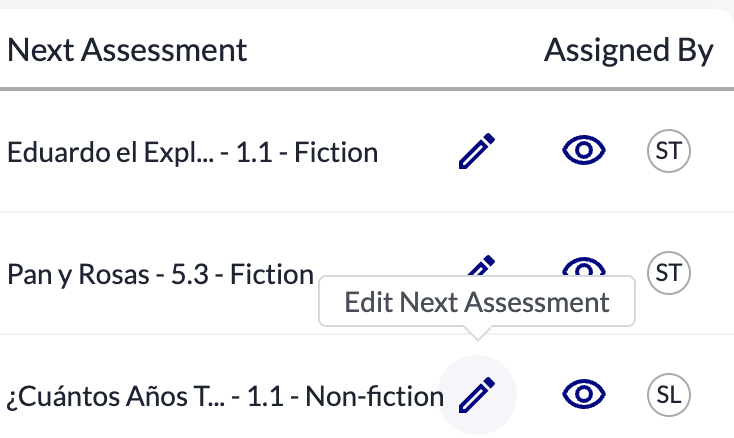This screenshot has height=438, width=734.
Task: Click the ST badge in Pan y Rosas row
Action: [668, 272]
